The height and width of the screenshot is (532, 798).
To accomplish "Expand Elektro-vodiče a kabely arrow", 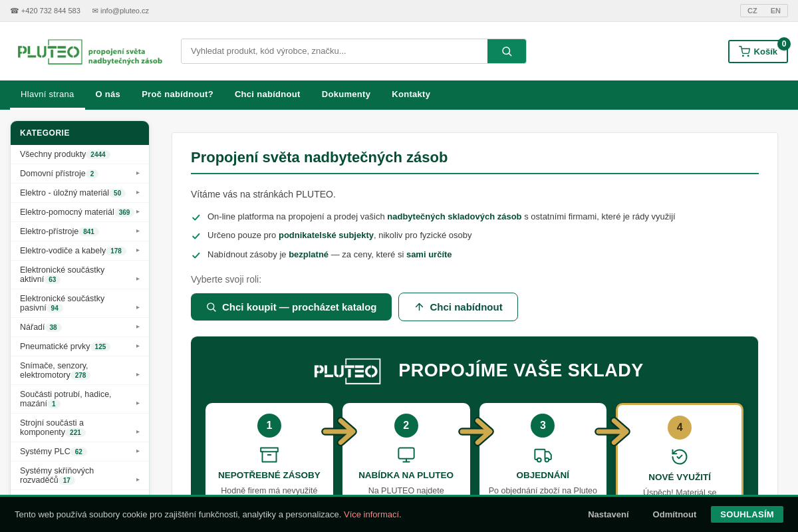I will click(138, 250).
